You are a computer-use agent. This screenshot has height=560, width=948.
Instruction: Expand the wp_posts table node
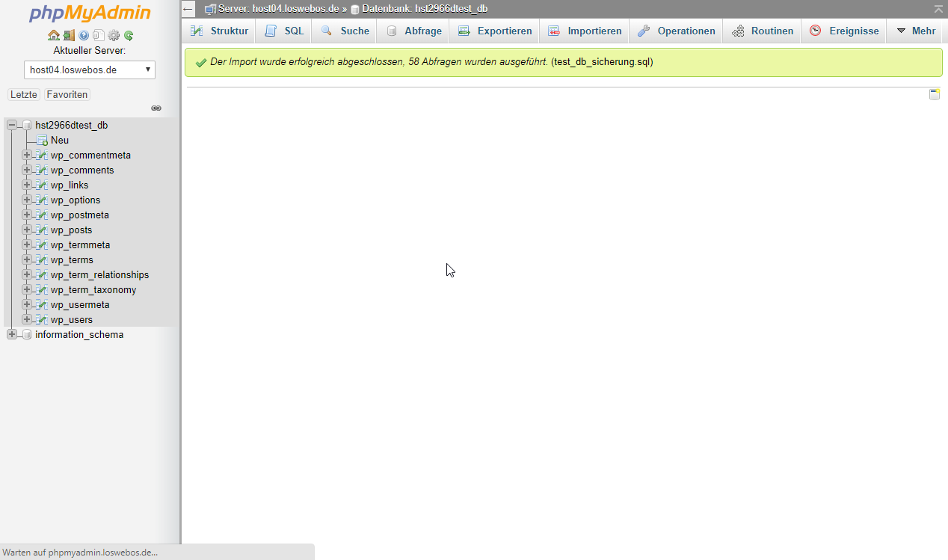click(27, 230)
